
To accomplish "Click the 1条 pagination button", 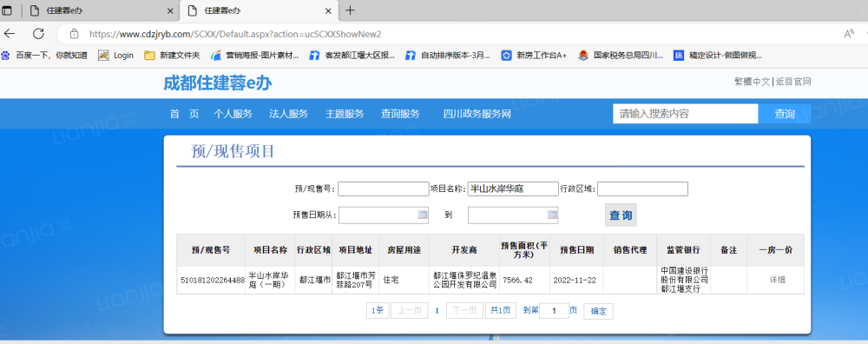I will [x=378, y=311].
